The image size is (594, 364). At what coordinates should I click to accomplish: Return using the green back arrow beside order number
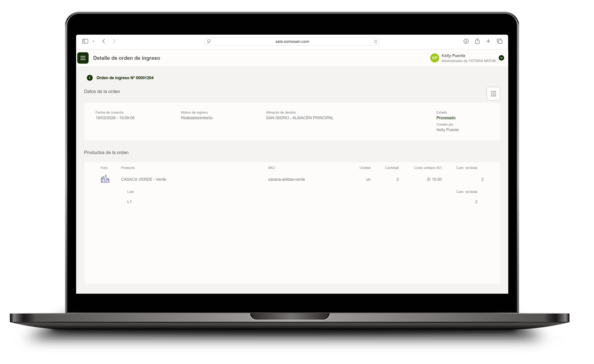(x=90, y=78)
